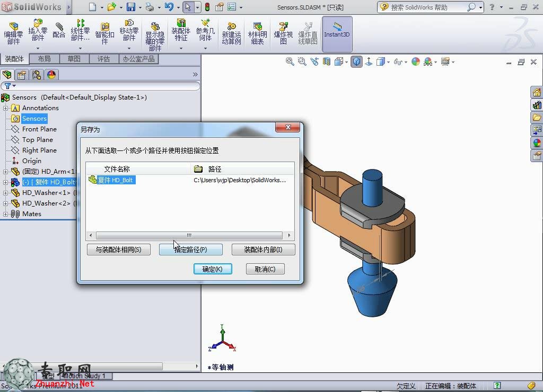Screen dimensions: 543x392
Task: Switch to the 评估 tab
Action: pos(103,59)
